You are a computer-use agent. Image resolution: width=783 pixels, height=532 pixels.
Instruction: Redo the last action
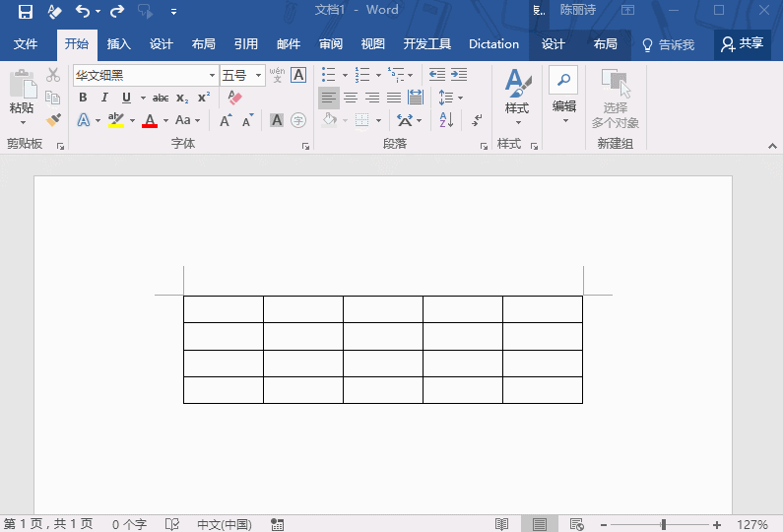[117, 11]
